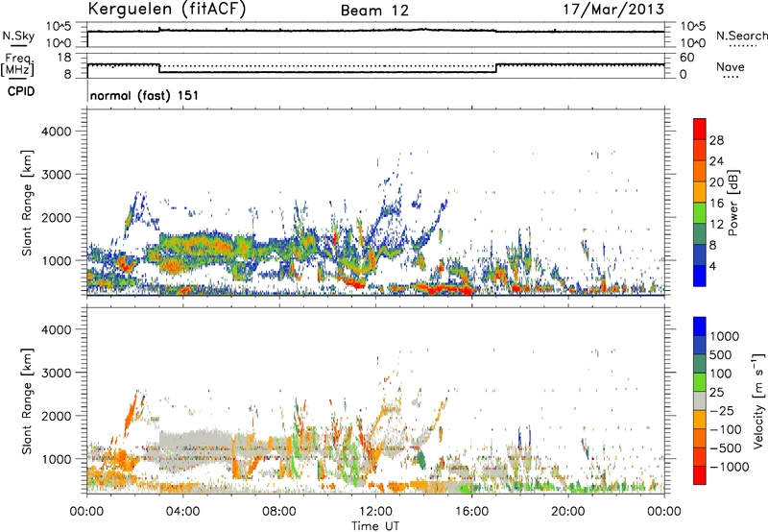Screen dimensions: 768x532
Task: Click the "60" Nave axis tick label
Action: (x=686, y=58)
